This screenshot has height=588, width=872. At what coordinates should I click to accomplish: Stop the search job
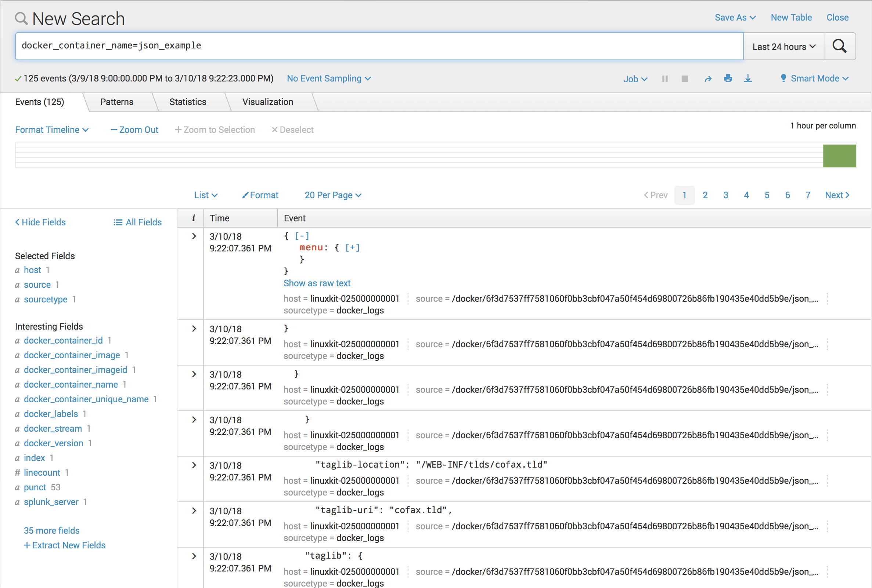coord(684,79)
